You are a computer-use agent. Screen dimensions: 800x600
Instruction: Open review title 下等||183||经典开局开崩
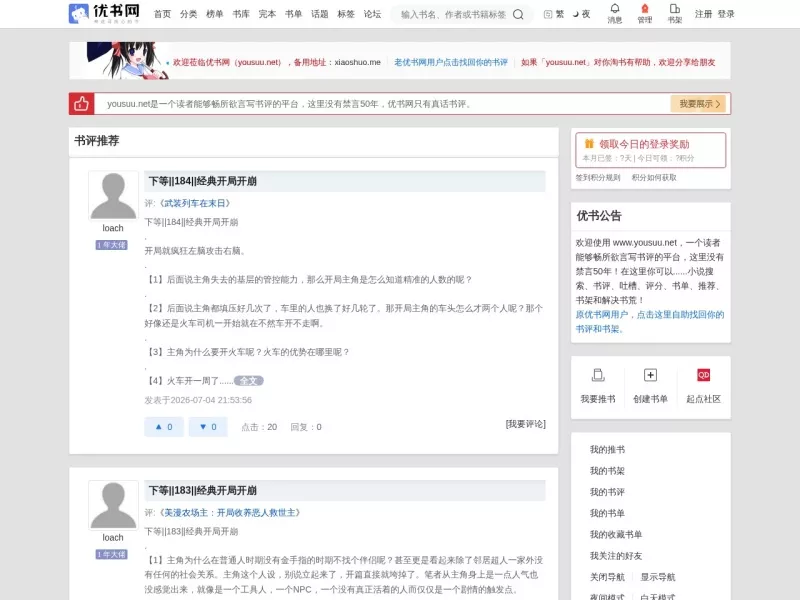tap(203, 491)
